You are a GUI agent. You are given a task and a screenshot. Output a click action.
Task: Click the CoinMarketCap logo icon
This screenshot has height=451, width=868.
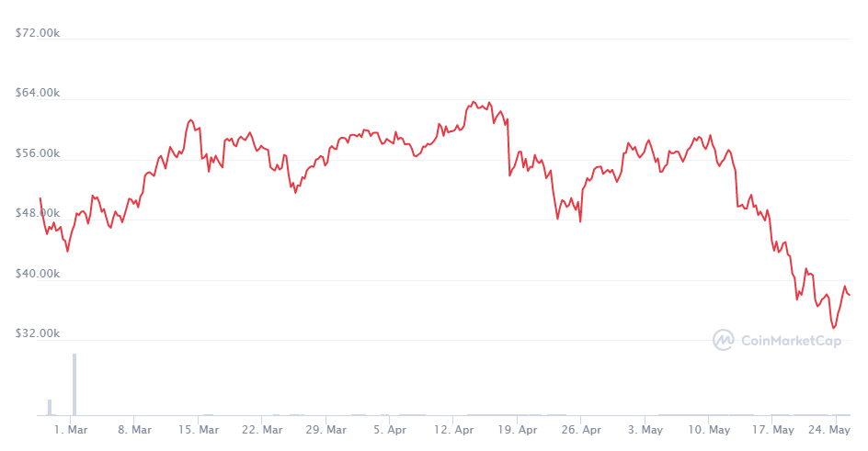pyautogui.click(x=724, y=340)
